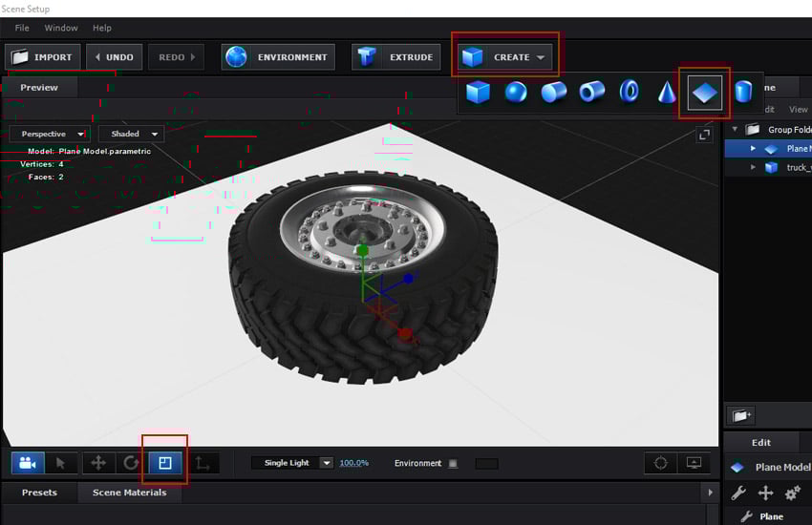The width and height of the screenshot is (812, 525).
Task: Click the green Y axis gizmo handle
Action: tap(362, 251)
